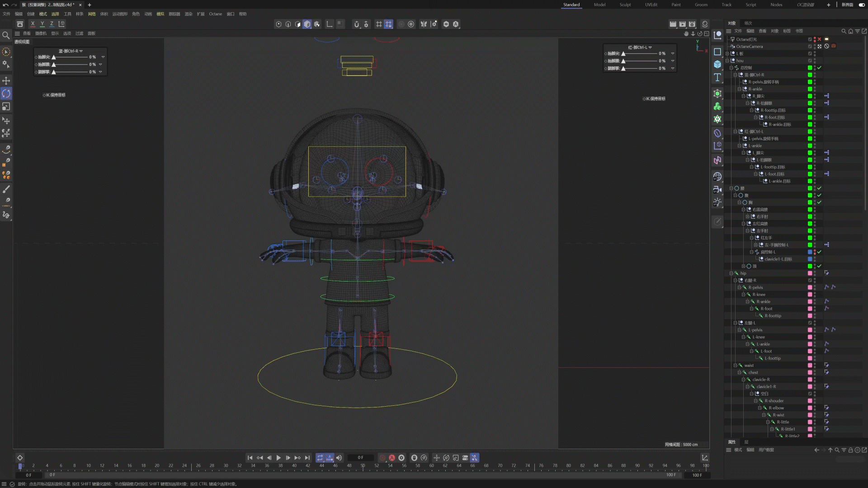Open the object manager search icon
Screen dimensions: 868x488
[844, 31]
